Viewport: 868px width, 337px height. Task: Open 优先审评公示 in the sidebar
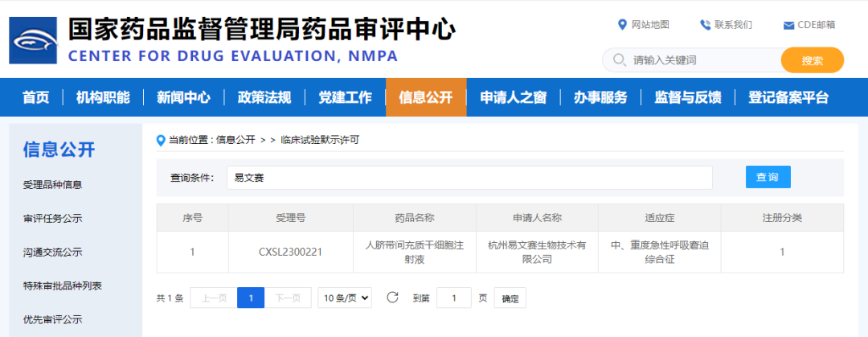point(52,320)
